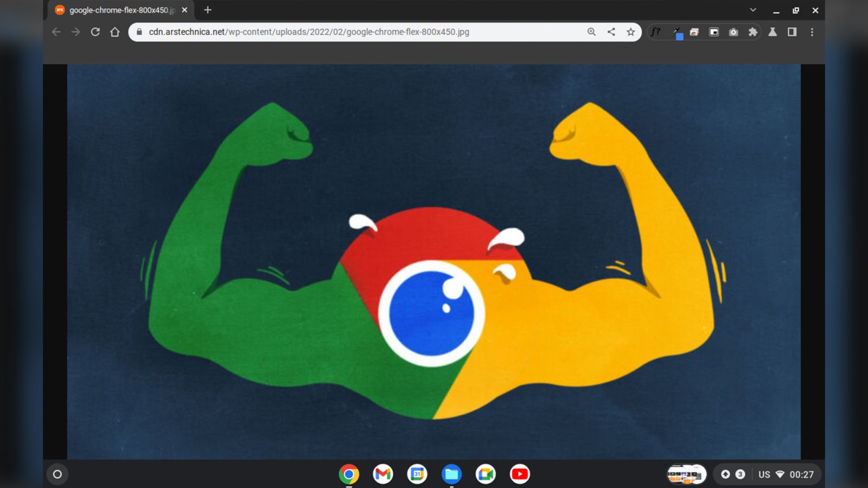Click the camera screenshot extension icon
Viewport: 868px width, 488px height.
pos(733,32)
